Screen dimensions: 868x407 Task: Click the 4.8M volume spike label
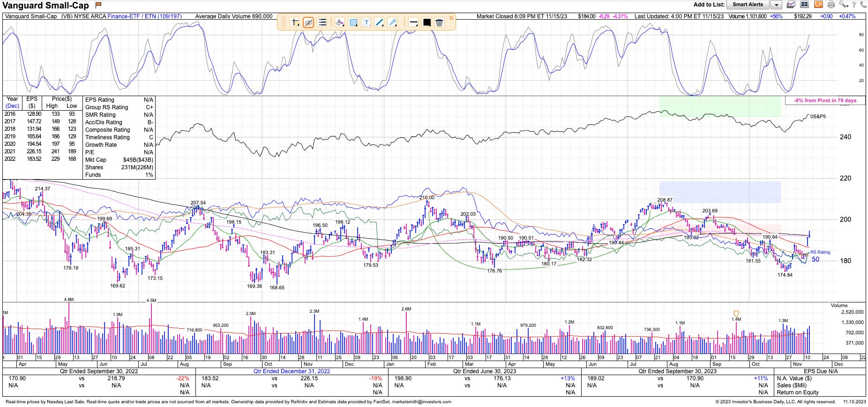68,299
